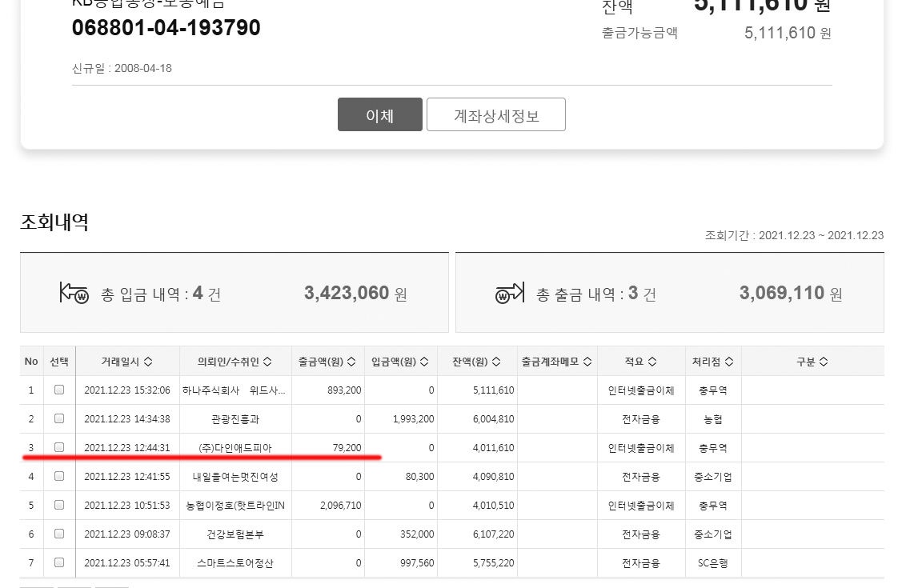Toggle sort order on 적요 column
Image resolution: width=898 pixels, height=588 pixels.
tap(652, 362)
